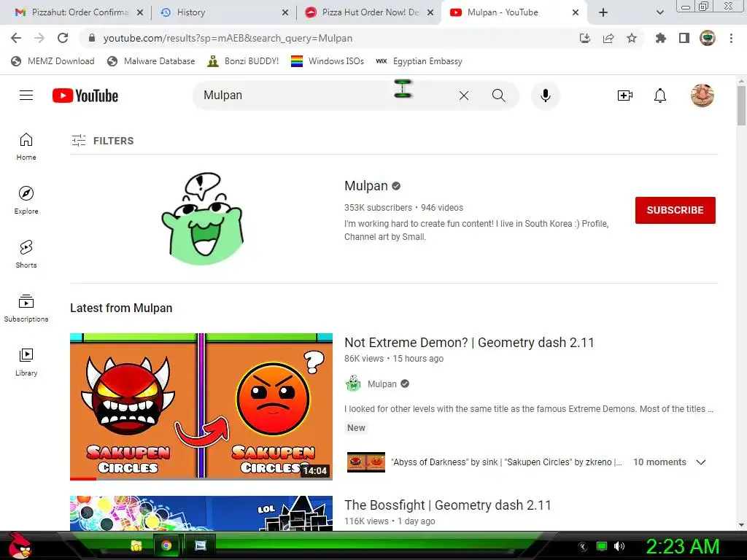747x560 pixels.
Task: Clear the search box with the X
Action: [x=463, y=96]
